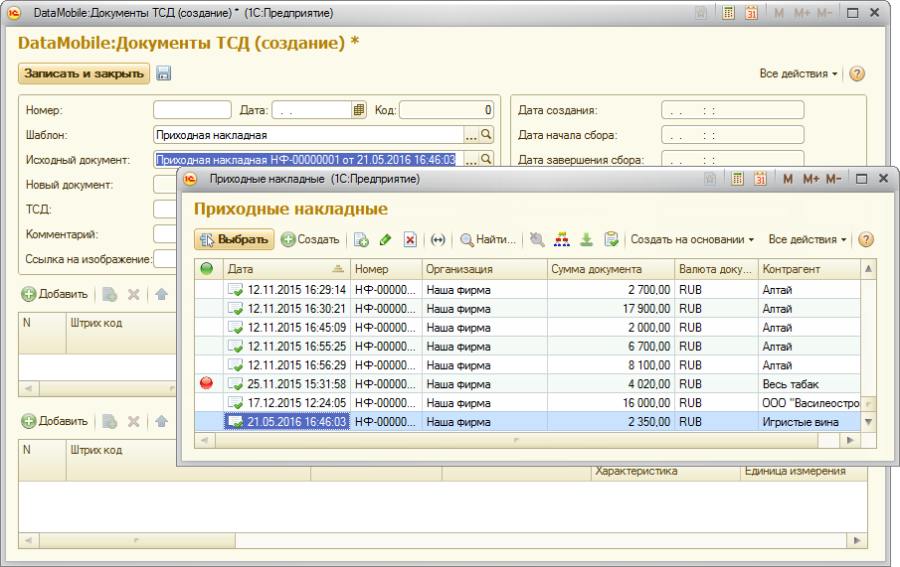Click ellipsis select button of the Шаблон field
Viewport: 900px width, 567px height.
(x=471, y=135)
